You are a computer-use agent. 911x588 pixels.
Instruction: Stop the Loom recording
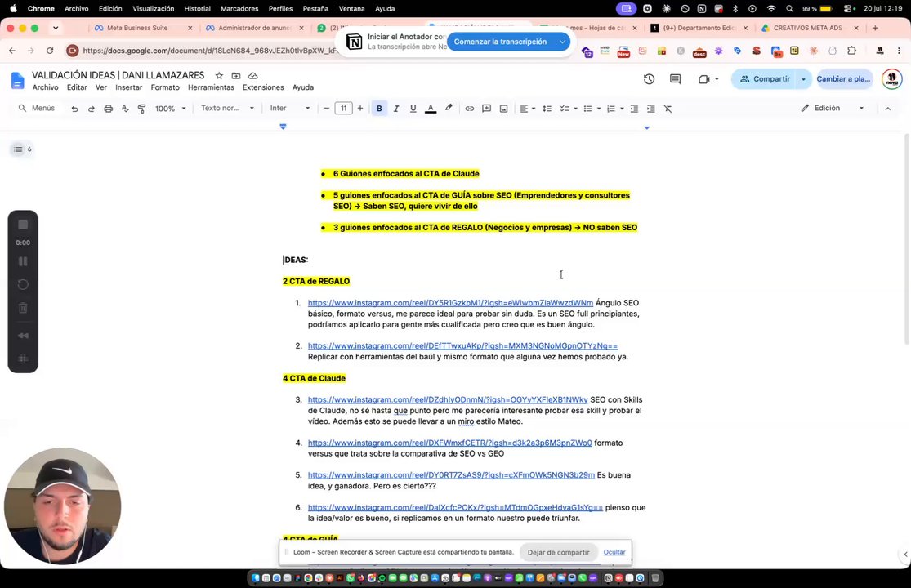click(23, 225)
